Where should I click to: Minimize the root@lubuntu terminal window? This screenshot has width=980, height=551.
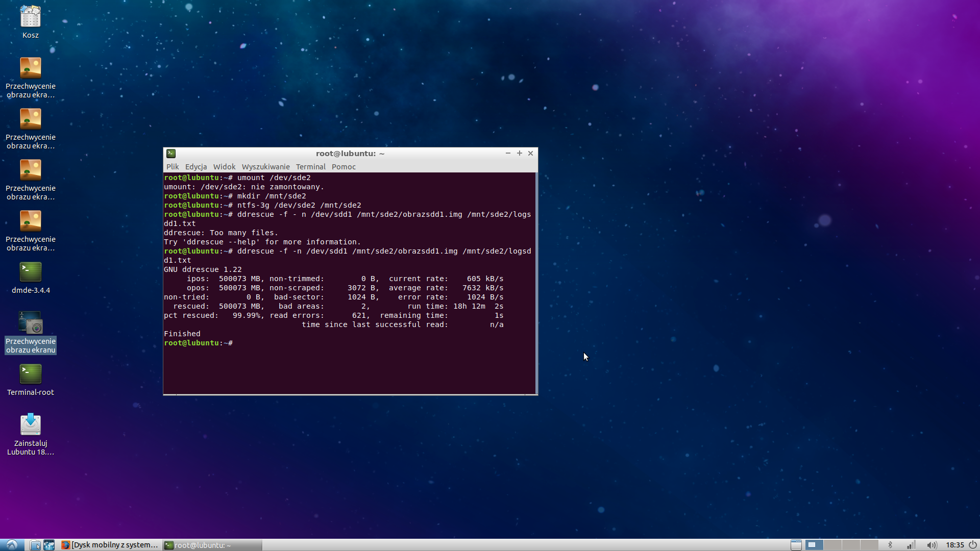508,153
